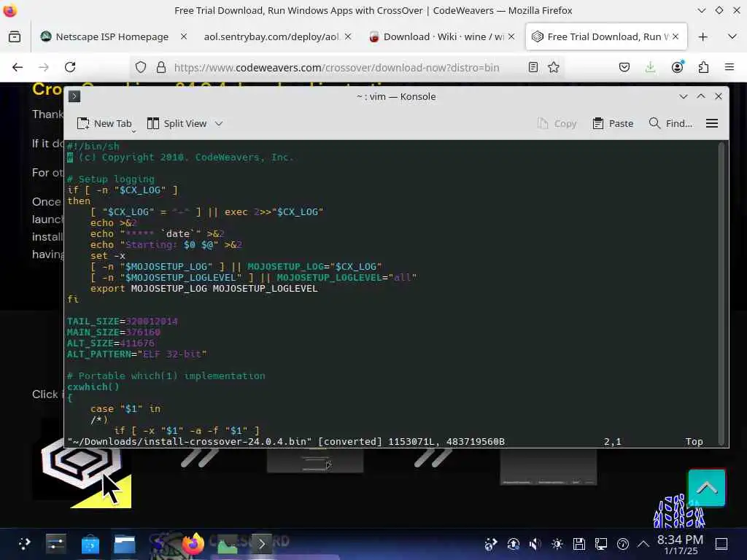Expand the Split View dropdown arrow

pos(219,124)
